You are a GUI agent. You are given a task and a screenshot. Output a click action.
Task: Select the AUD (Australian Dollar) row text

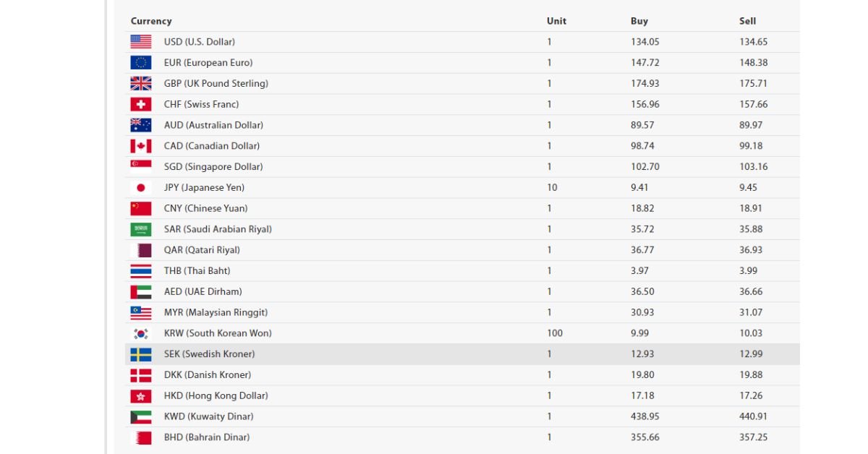tap(213, 125)
